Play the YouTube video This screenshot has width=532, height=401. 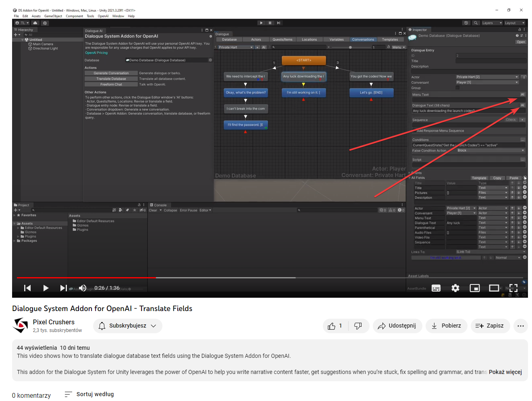tap(46, 288)
